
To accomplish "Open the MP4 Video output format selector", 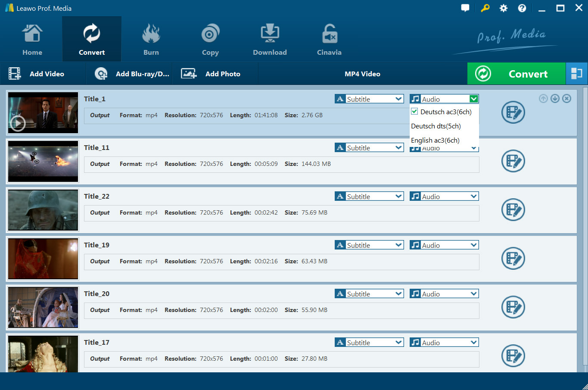I will [x=362, y=74].
